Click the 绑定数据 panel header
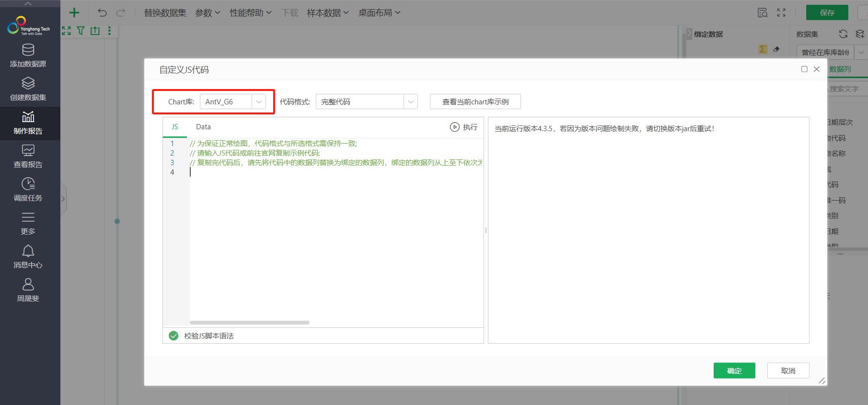 click(x=708, y=34)
